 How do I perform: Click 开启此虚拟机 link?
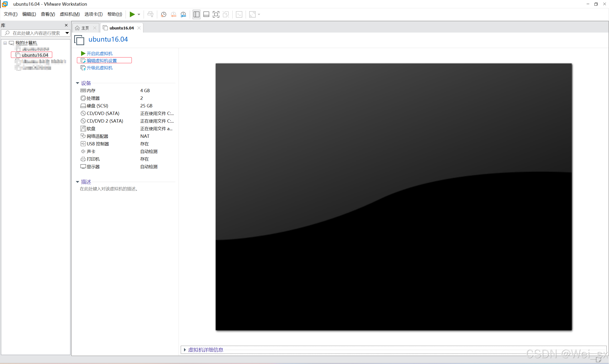(x=99, y=53)
